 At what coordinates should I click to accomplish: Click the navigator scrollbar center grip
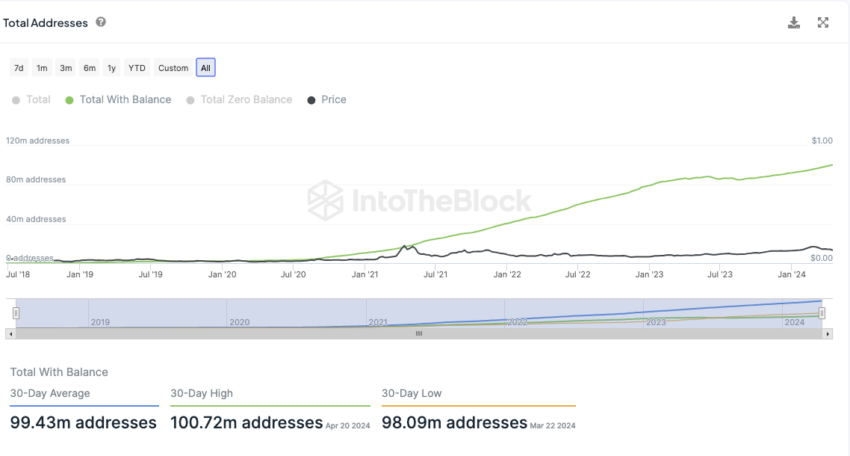[x=418, y=334]
